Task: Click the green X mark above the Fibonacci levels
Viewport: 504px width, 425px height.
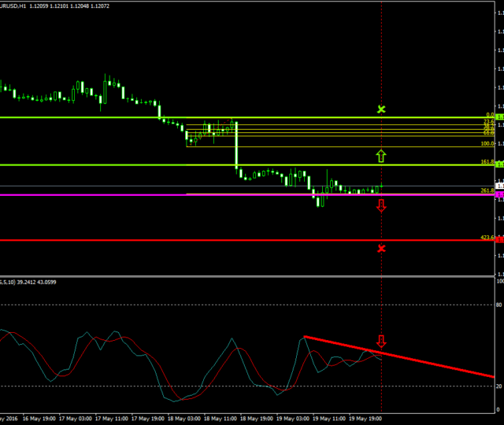Action: 381,109
